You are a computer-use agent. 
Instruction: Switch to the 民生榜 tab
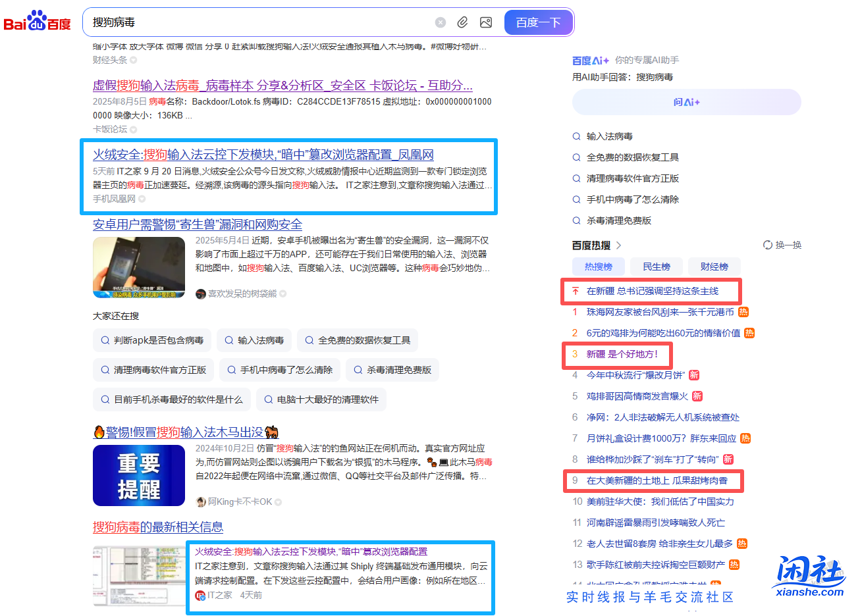click(656, 266)
